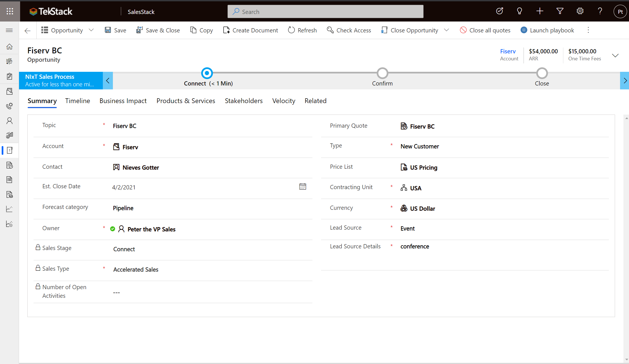629x364 pixels.
Task: Open the opportunities icon in the sidebar
Action: (x=10, y=150)
